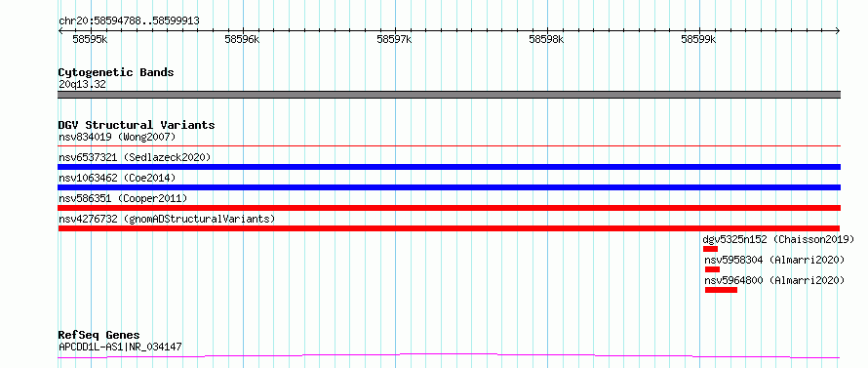Click the nsv5958304 (Almarri2020) label

click(775, 260)
